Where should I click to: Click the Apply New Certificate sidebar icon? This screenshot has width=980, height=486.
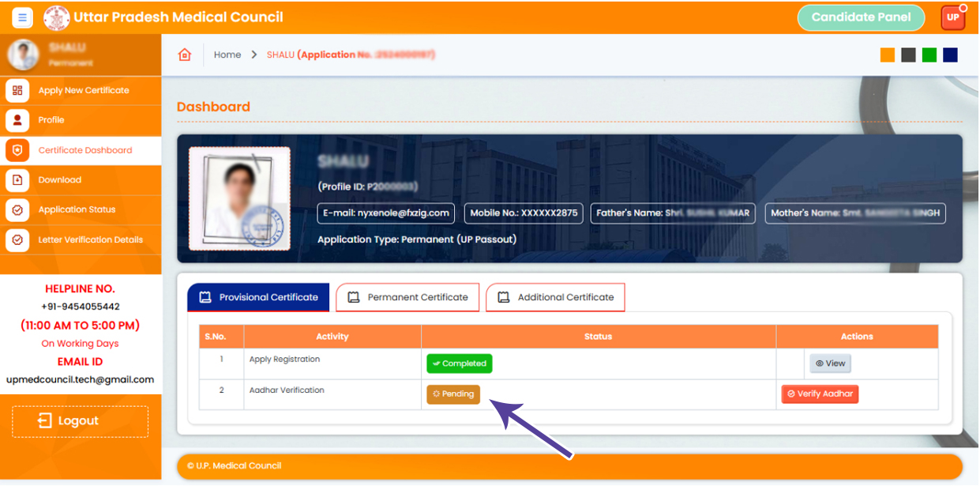[x=17, y=90]
